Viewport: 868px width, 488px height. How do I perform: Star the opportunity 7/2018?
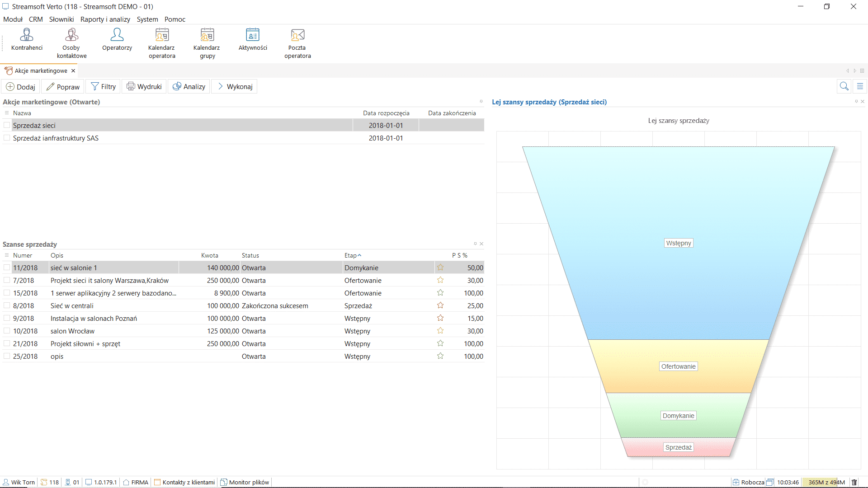(440, 280)
